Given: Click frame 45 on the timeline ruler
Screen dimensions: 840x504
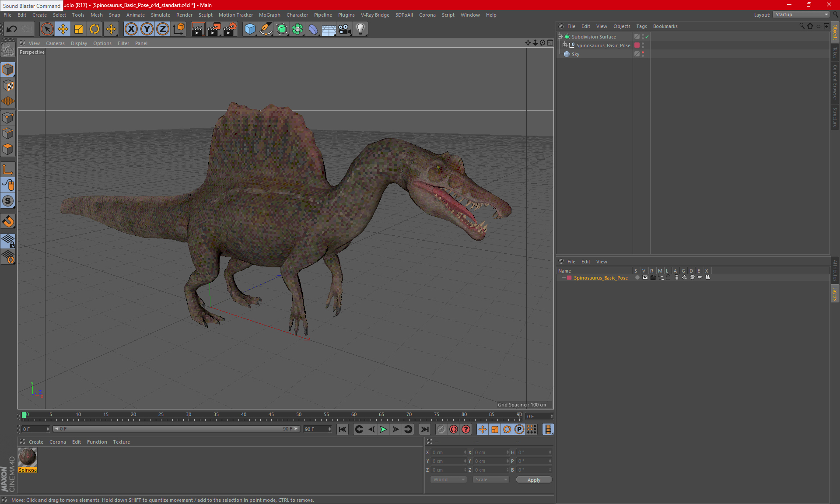Looking at the screenshot, I should 271,415.
